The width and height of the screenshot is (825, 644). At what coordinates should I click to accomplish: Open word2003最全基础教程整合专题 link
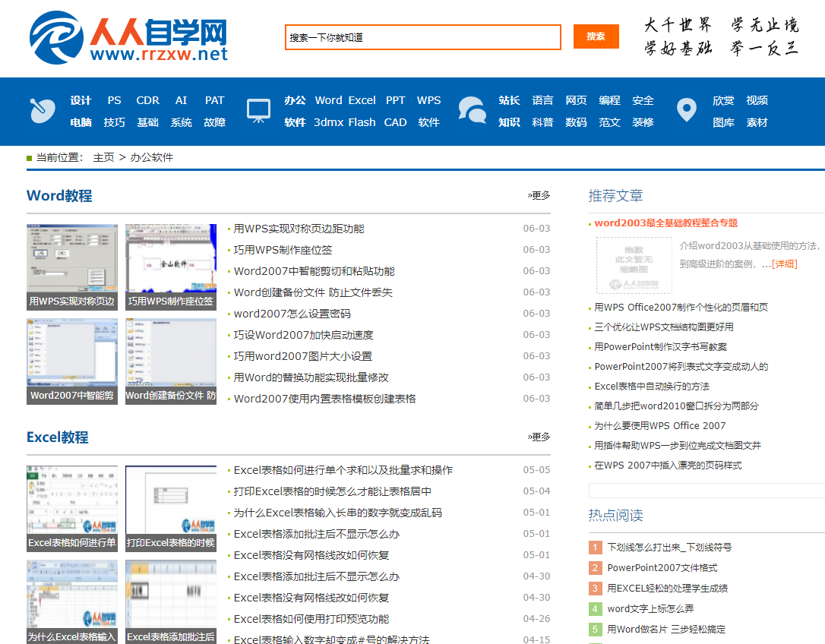coord(666,223)
